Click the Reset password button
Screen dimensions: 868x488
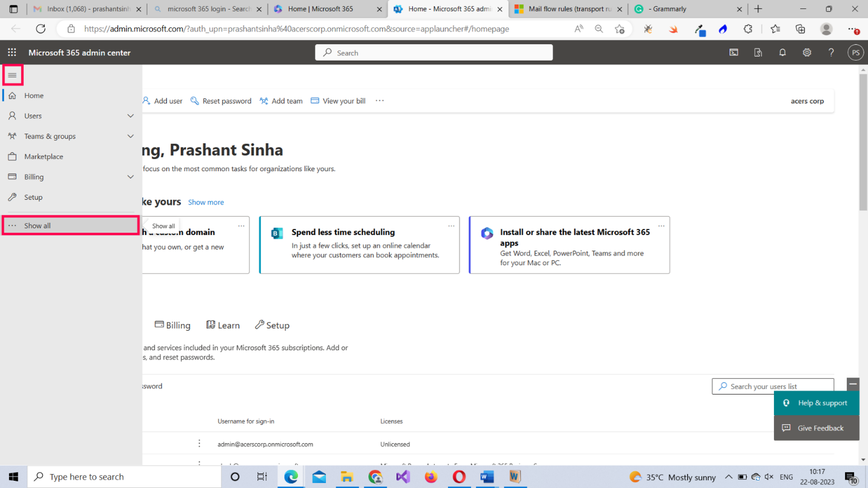coord(221,101)
